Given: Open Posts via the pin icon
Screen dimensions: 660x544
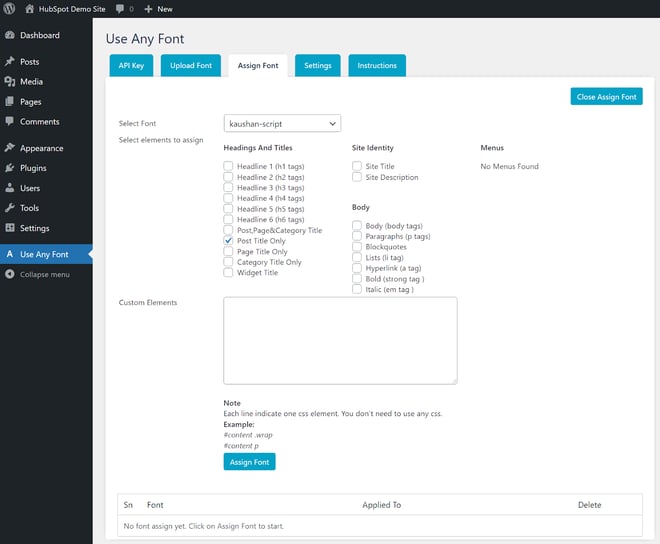Looking at the screenshot, I should coord(9,62).
